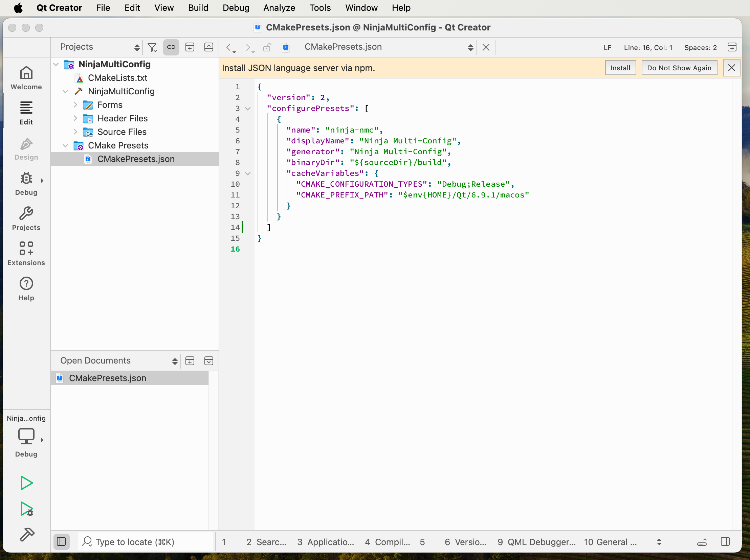Open the Projects wrench mode
The image size is (750, 560).
(26, 218)
